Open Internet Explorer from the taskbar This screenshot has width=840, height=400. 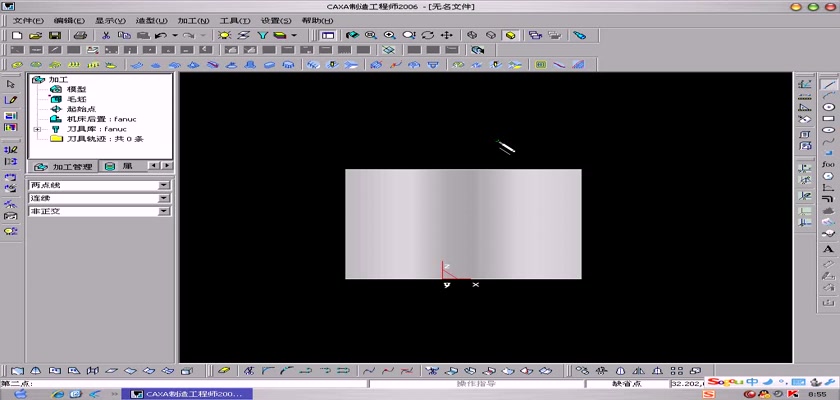click(57, 394)
